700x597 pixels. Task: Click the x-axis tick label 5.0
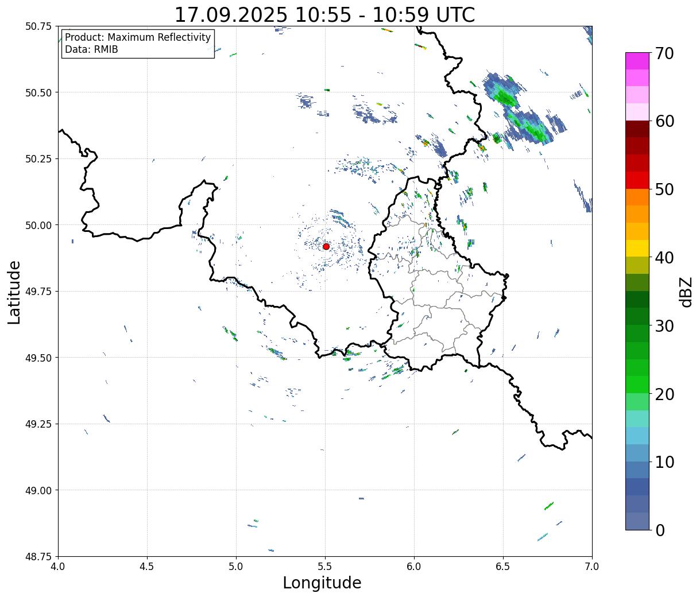(x=236, y=566)
